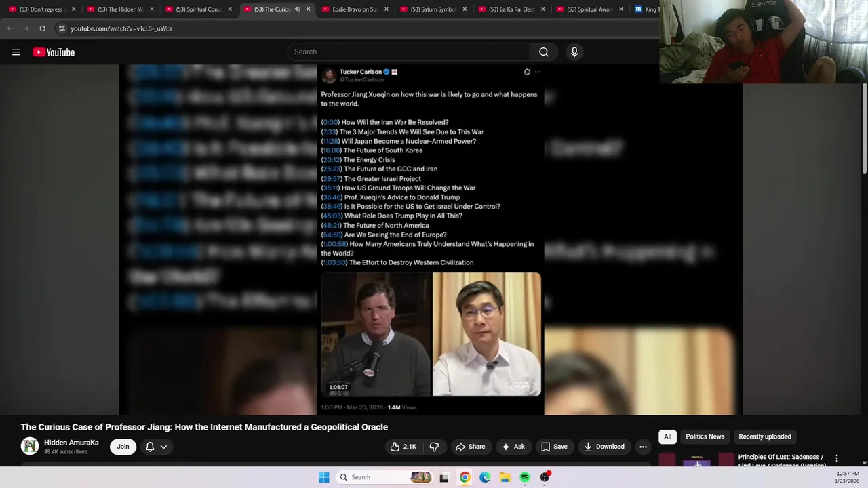Open the YouTube guide hamburger menu
Viewport: 868px width, 488px height.
16,52
